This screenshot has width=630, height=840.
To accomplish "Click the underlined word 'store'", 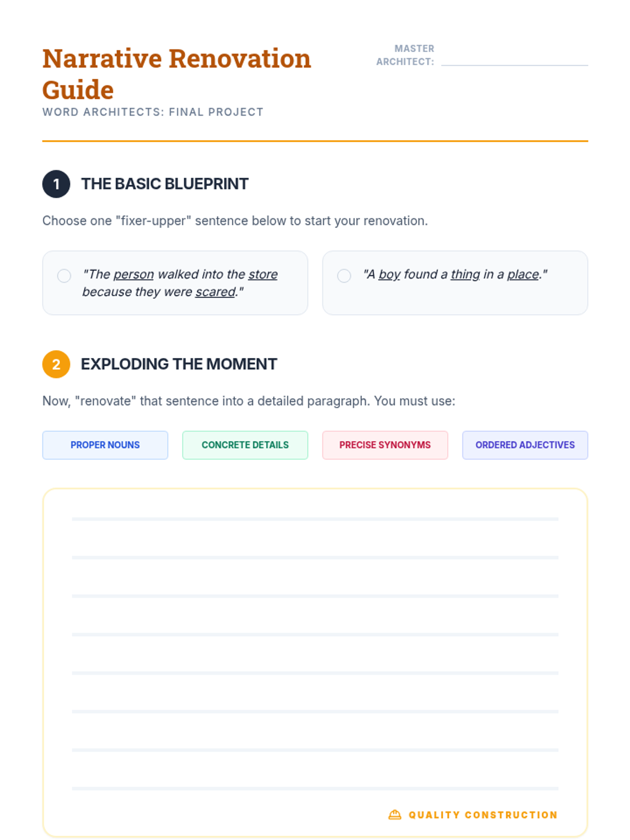I will 263,275.
